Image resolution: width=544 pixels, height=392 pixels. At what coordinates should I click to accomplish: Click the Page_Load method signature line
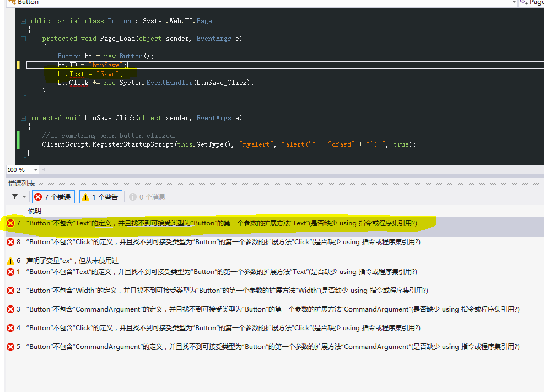[142, 39]
